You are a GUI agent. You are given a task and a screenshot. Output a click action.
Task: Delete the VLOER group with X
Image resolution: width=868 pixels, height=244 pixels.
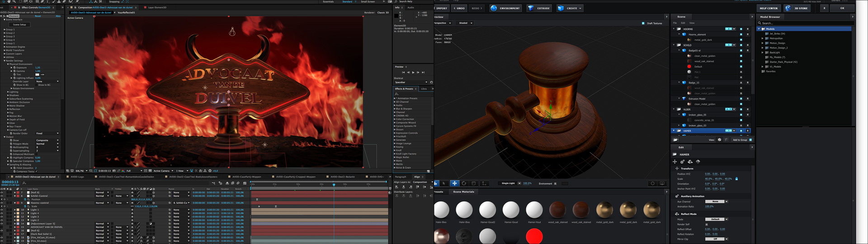tap(748, 109)
